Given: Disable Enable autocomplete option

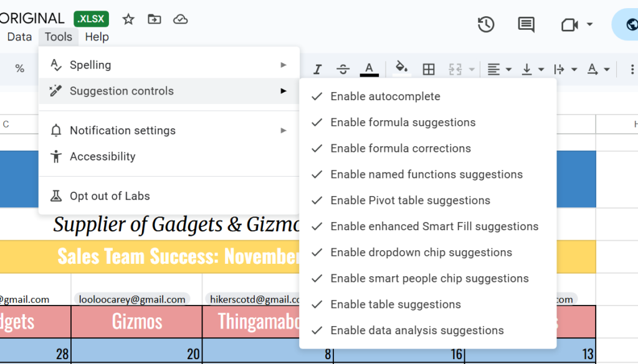Looking at the screenshot, I should click(x=385, y=96).
